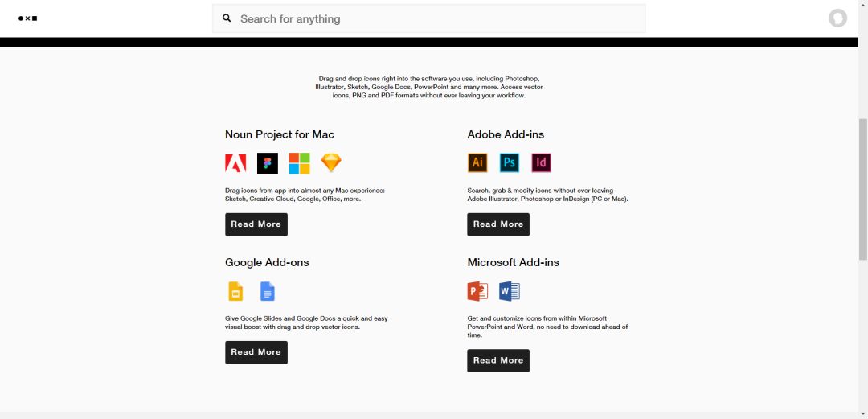Click the Adobe Creative Cloud icon
The width and height of the screenshot is (868, 419).
(235, 163)
